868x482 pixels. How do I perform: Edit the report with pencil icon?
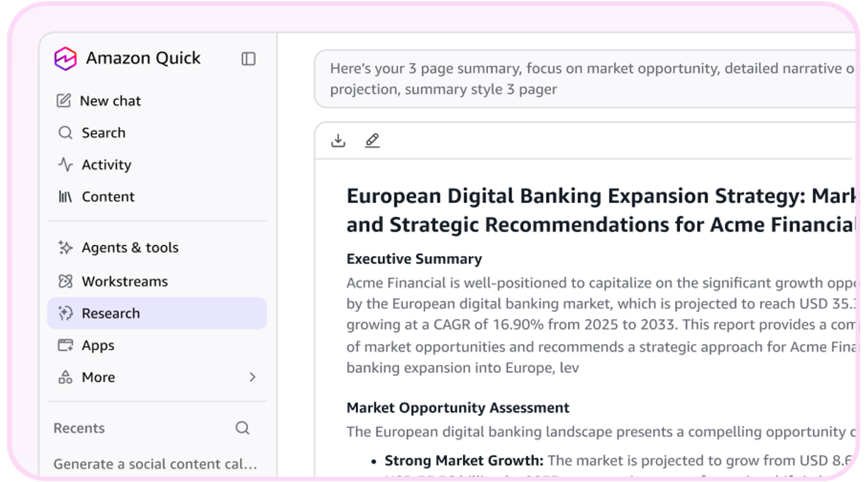(372, 140)
